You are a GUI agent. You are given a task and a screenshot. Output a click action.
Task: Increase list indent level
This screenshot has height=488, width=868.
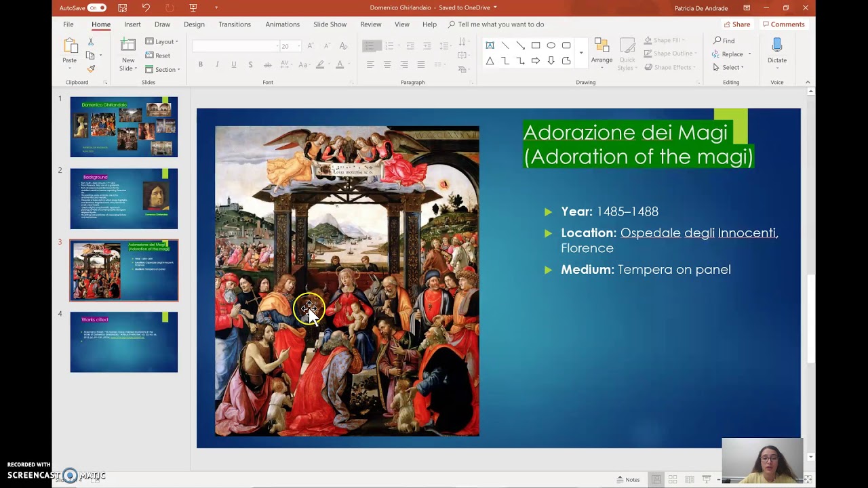coord(427,45)
